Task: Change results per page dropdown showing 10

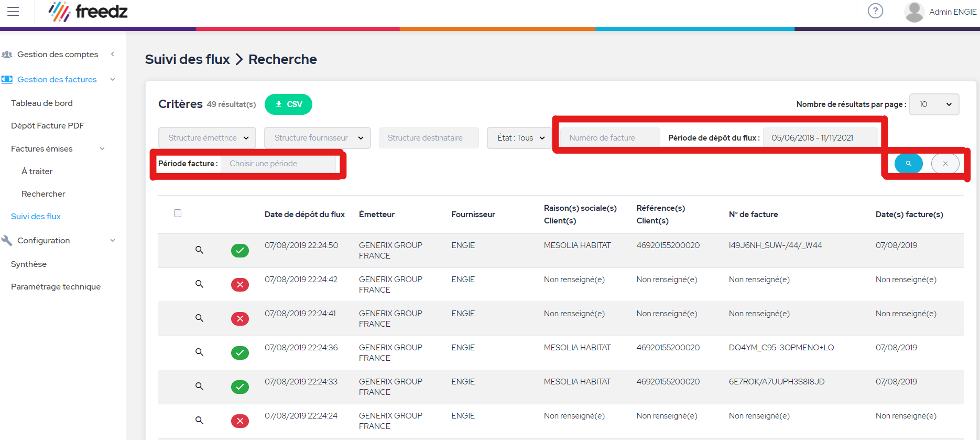Action: pos(934,104)
